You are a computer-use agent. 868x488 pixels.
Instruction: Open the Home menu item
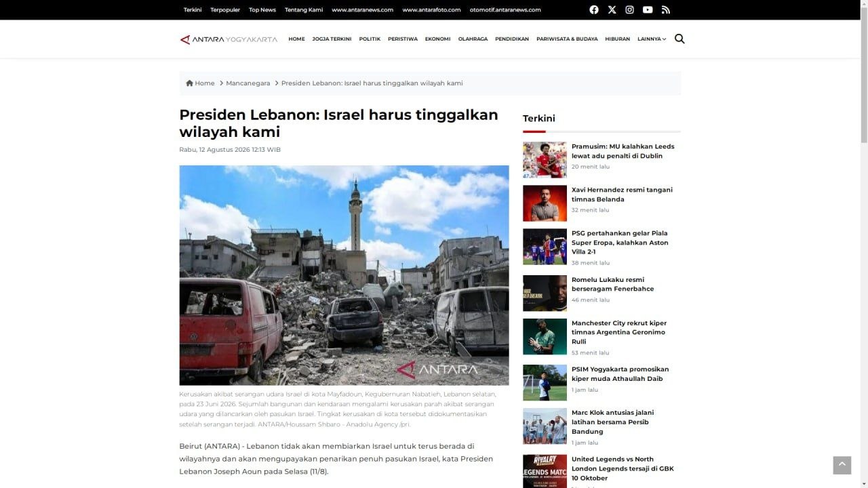(296, 39)
